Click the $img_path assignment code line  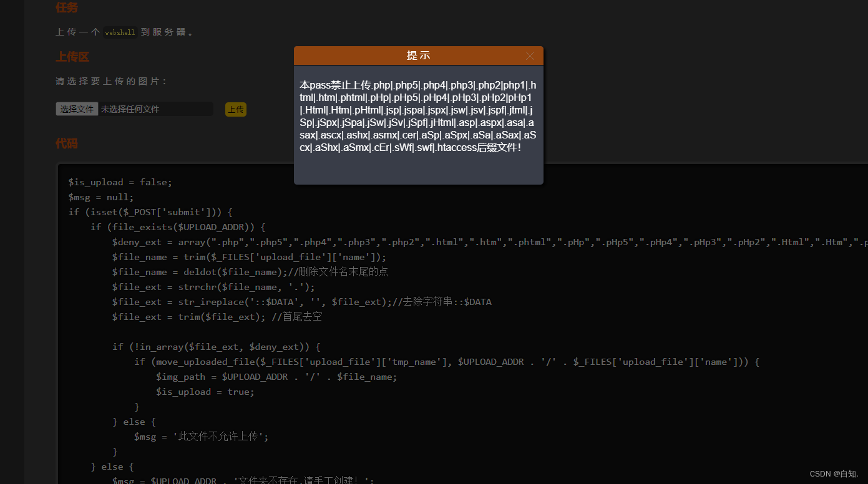(276, 377)
